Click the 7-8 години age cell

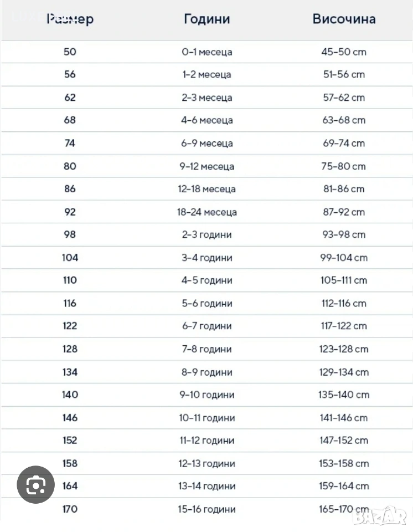click(206, 349)
